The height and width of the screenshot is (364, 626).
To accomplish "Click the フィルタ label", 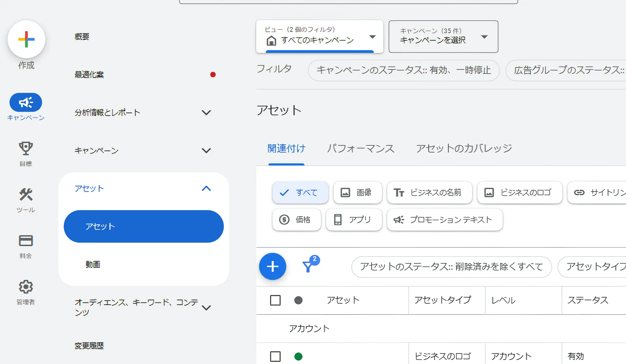I will pos(274,69).
